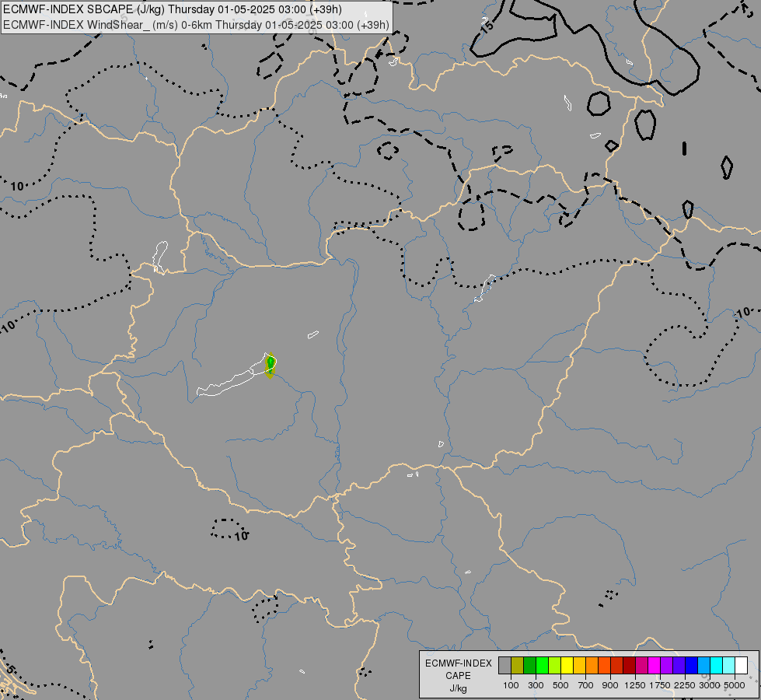Viewport: 761px width, 700px height.
Task: Click the legend value 3000
Action: [710, 685]
